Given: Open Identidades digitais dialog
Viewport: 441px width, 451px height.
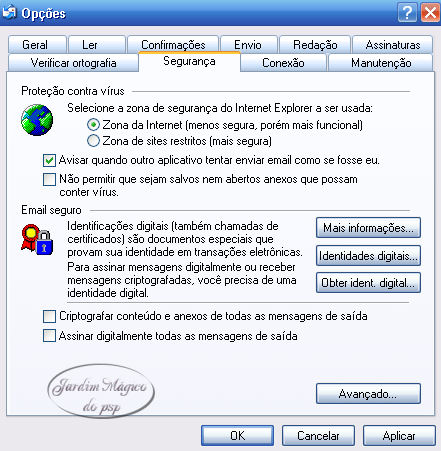Looking at the screenshot, I should click(368, 255).
